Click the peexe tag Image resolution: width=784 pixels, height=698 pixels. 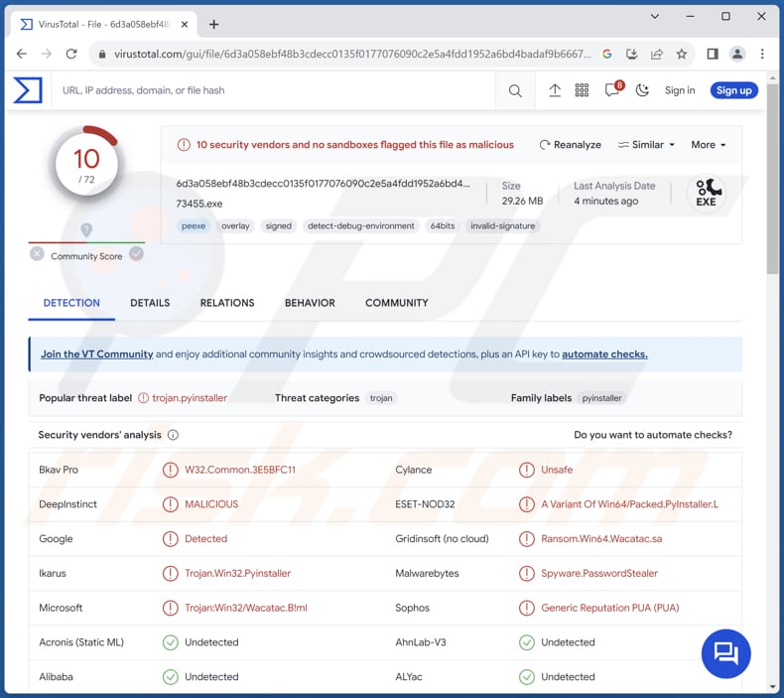click(194, 226)
